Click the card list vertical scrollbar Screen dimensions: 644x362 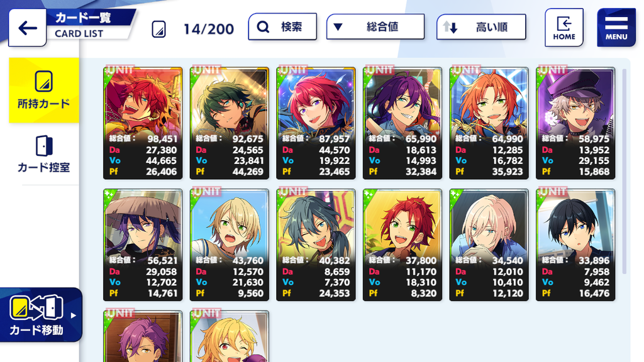625,172
